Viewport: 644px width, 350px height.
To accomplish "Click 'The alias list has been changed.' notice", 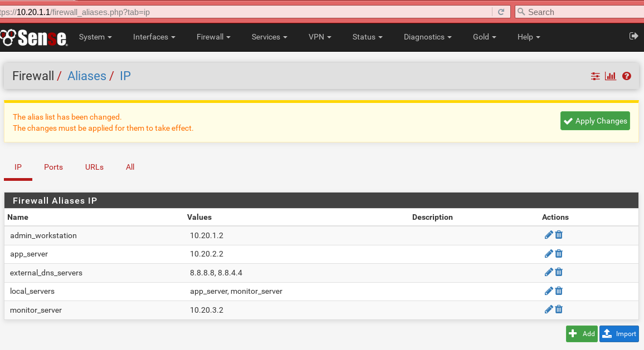I will pos(67,117).
